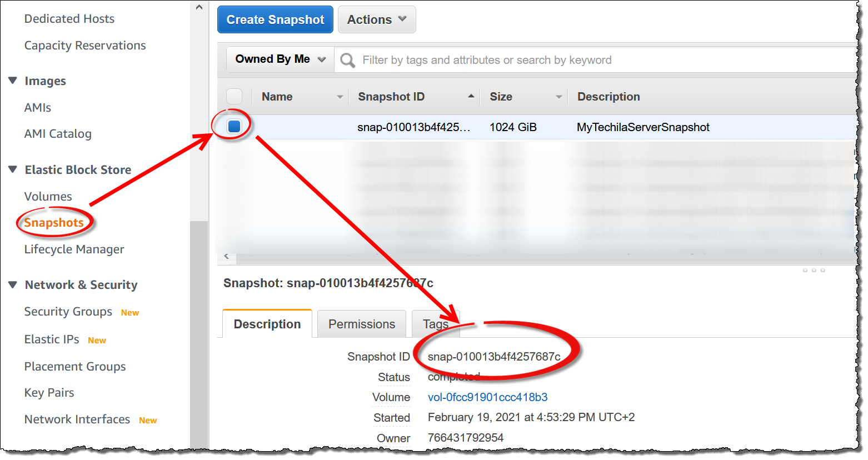Uncheck the selected snapshot row checkbox
This screenshot has height=460, width=868.
pos(234,126)
